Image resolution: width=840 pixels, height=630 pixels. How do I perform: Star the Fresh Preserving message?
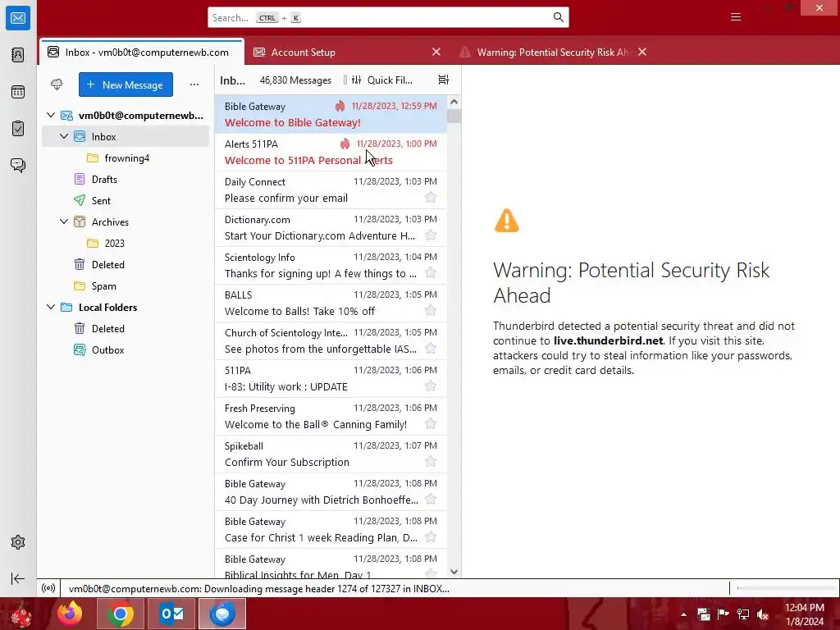pyautogui.click(x=430, y=424)
